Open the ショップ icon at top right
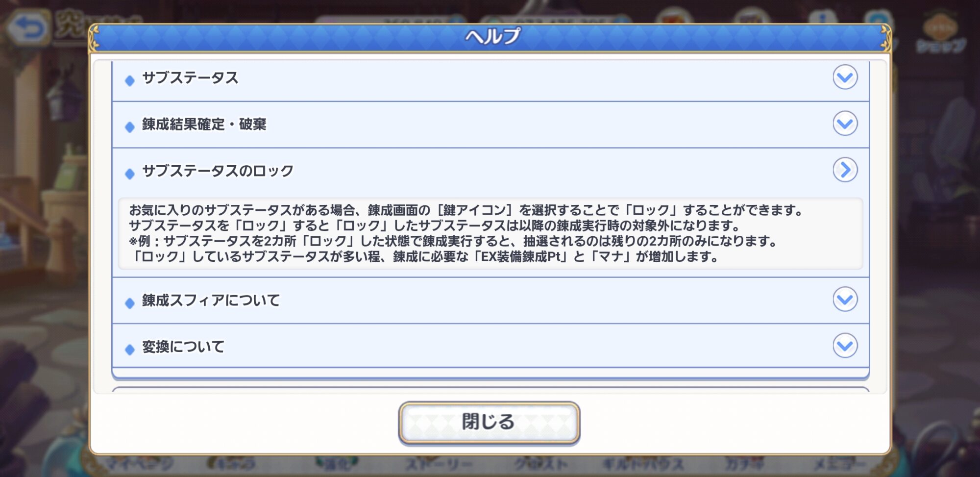This screenshot has height=477, width=980. point(941,35)
